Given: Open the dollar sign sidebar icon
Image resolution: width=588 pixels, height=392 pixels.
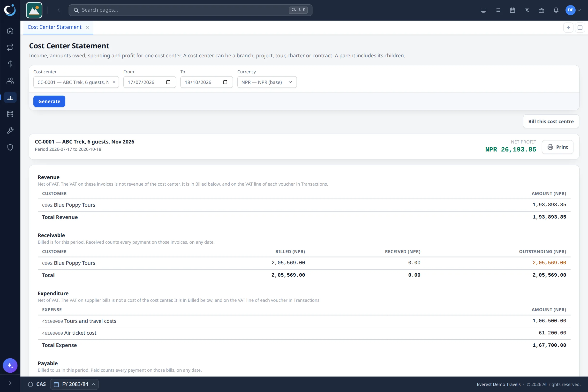Looking at the screenshot, I should [x=10, y=64].
